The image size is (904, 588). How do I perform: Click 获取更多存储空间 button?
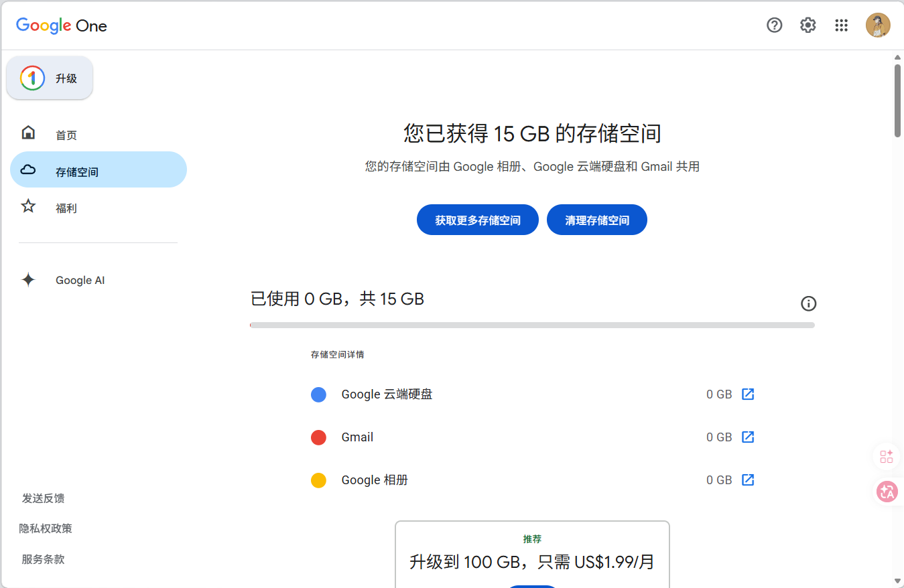pos(478,220)
